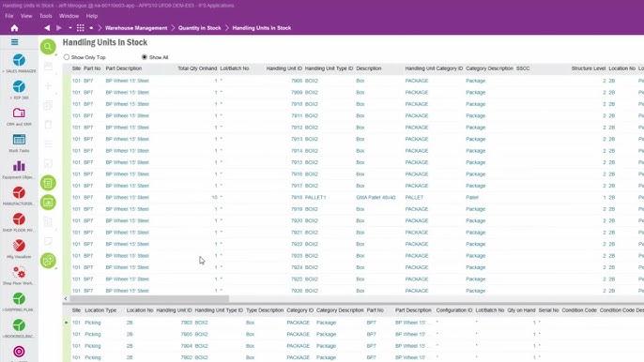This screenshot has height=362, width=644.
Task: Open the REP 360 shortcut icon
Action: [19, 86]
